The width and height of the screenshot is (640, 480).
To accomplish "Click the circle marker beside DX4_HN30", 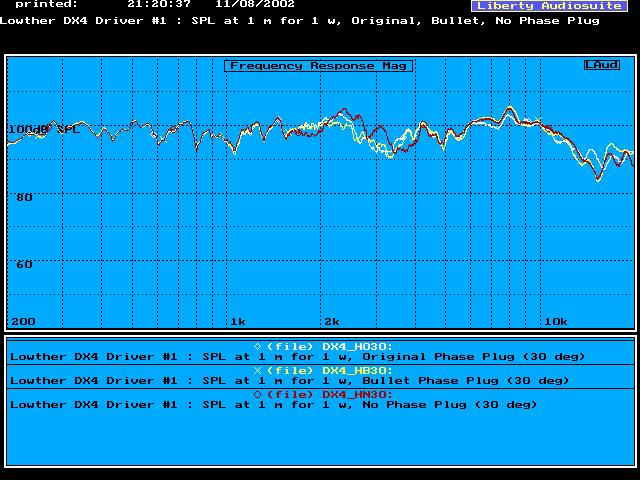I will [258, 395].
